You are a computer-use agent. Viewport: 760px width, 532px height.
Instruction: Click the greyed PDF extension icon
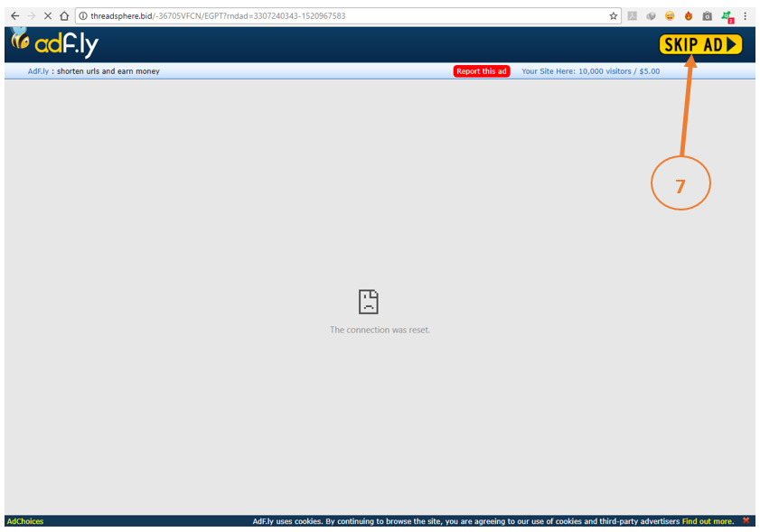pos(632,16)
